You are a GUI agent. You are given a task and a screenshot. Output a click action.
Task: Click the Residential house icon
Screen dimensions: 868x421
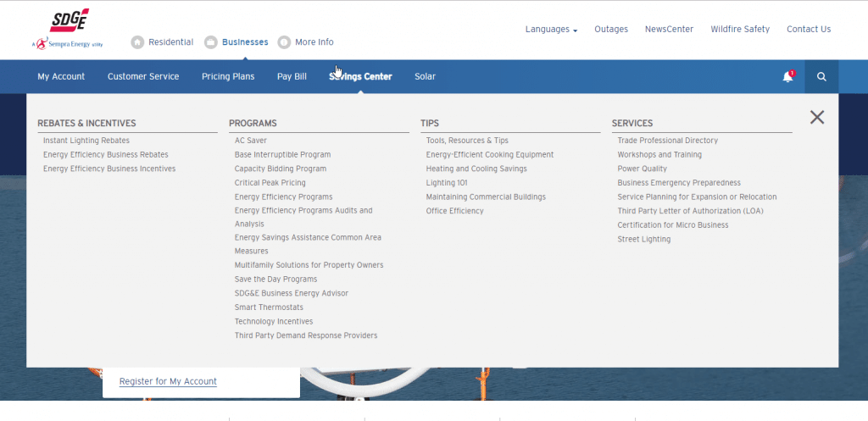click(x=137, y=42)
